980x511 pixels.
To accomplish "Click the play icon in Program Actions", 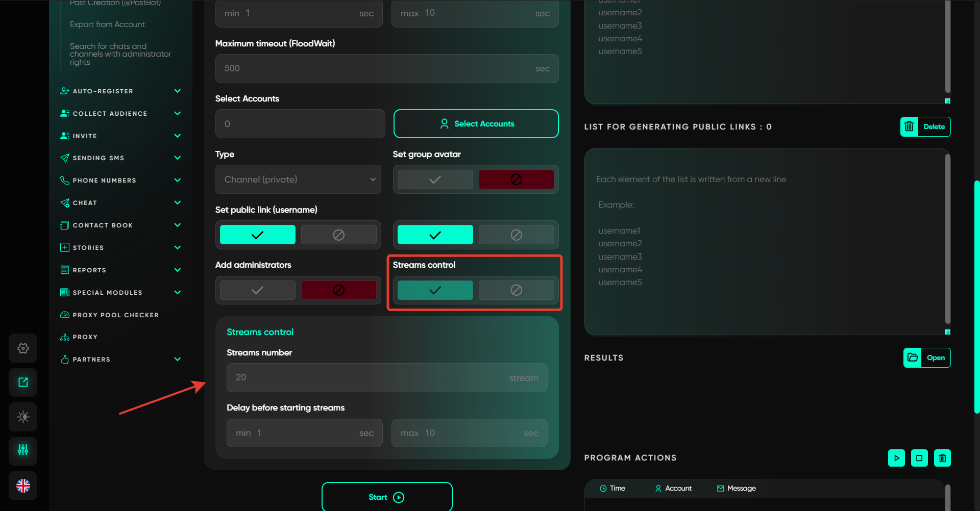I will pyautogui.click(x=896, y=458).
